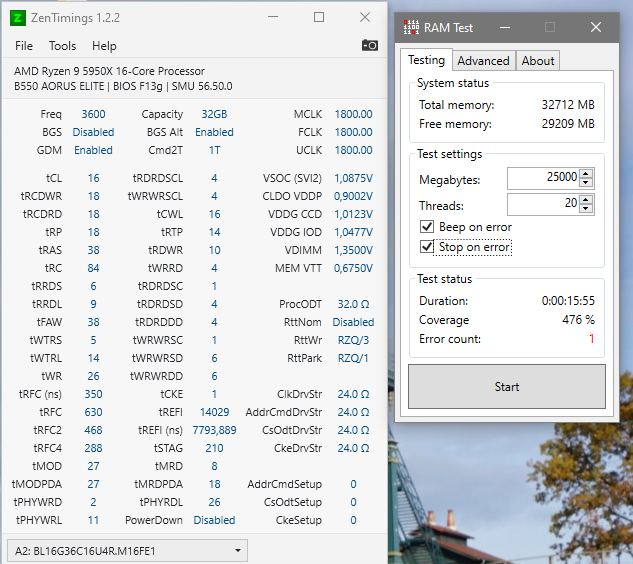This screenshot has height=564, width=633.
Task: Click the PowerDown Disabled value
Action: click(214, 520)
